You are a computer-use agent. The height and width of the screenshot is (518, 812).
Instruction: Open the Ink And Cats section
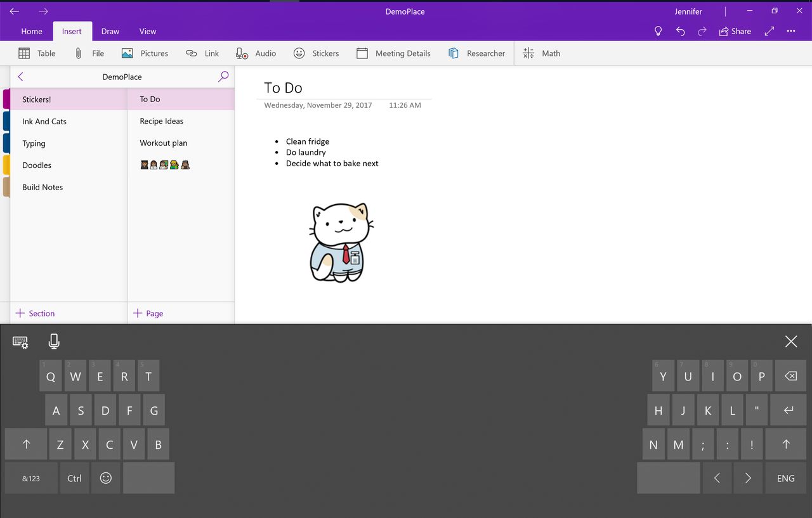click(x=69, y=121)
